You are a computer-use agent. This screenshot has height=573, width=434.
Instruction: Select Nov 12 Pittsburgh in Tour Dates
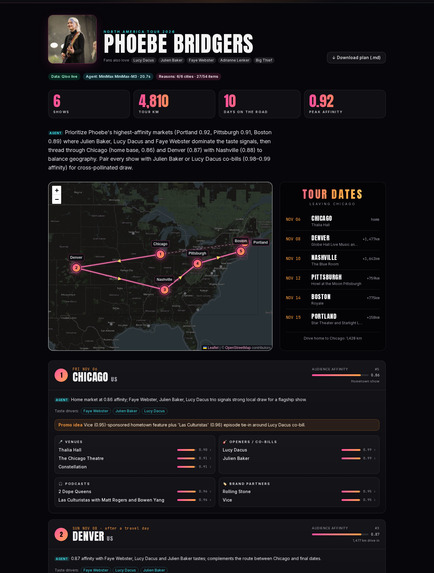point(332,280)
